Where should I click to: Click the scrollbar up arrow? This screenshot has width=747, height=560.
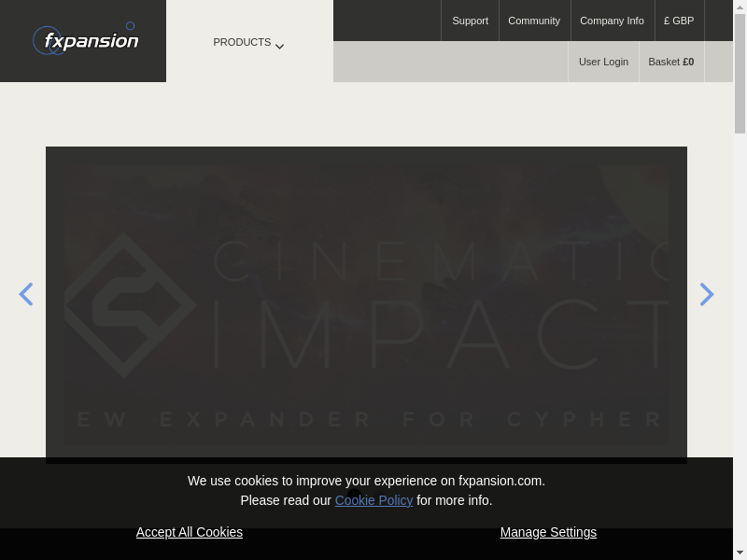(740, 7)
